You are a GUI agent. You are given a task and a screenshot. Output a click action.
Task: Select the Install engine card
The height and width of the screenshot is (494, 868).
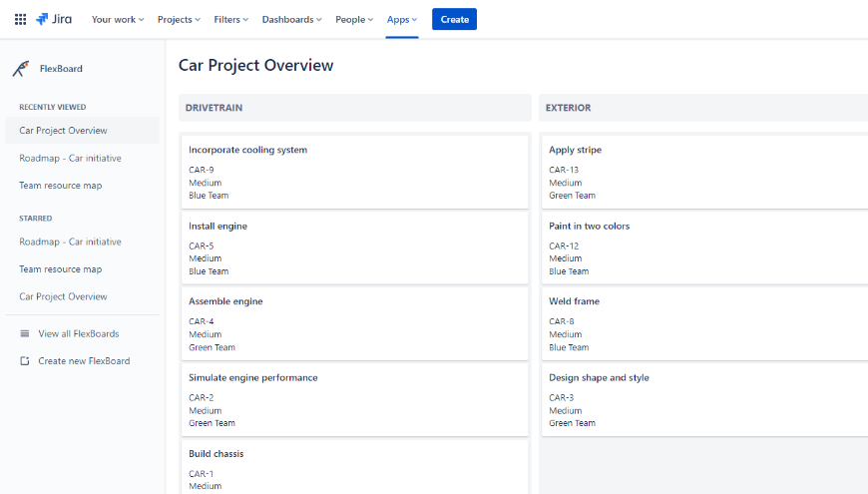pos(354,247)
